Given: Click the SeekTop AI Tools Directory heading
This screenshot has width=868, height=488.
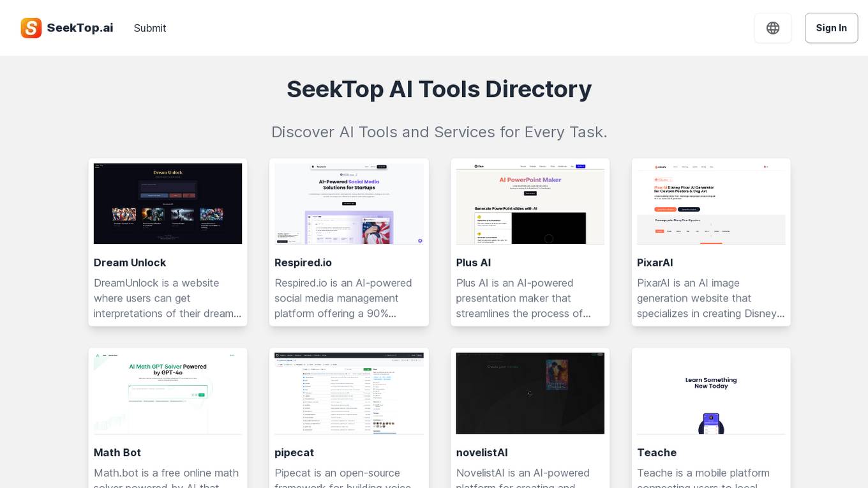Looking at the screenshot, I should [439, 89].
